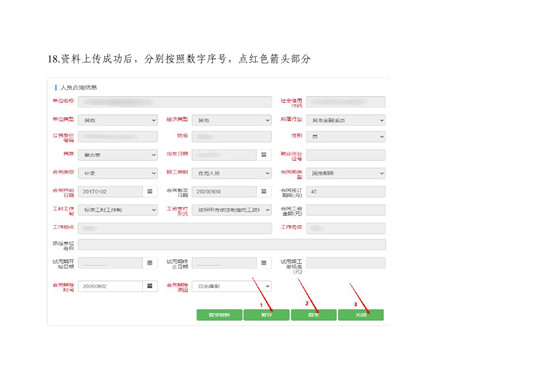Click the 单位名称 input field

[x=175, y=102]
